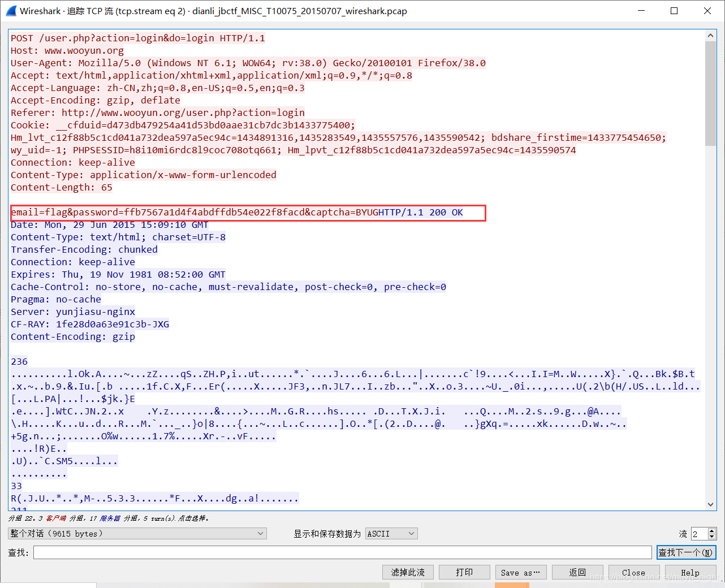Click the 'Content-Encoding: gzip' response line
725x588 pixels.
[73, 336]
